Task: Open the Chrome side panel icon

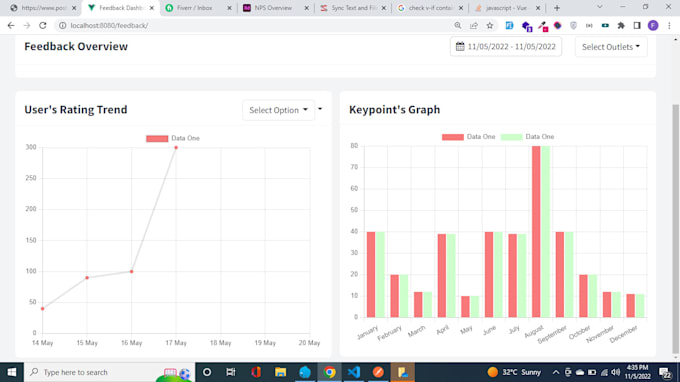Action: [x=637, y=26]
